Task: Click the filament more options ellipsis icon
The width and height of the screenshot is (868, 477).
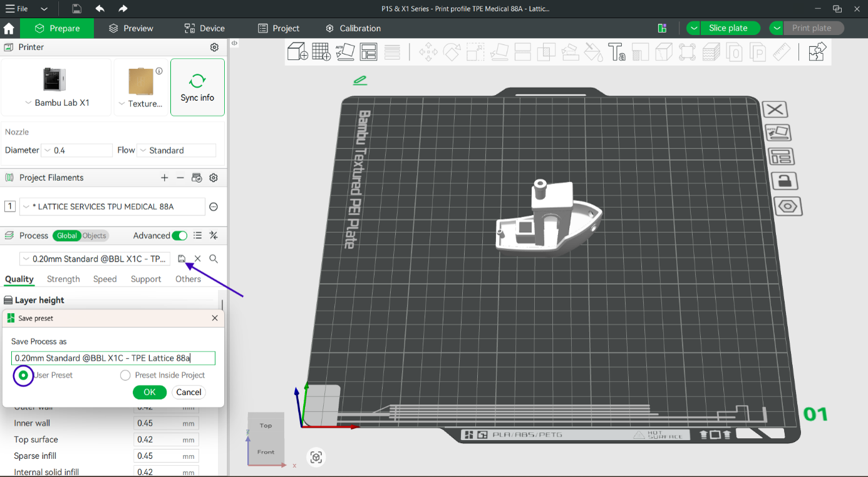Action: tap(214, 207)
